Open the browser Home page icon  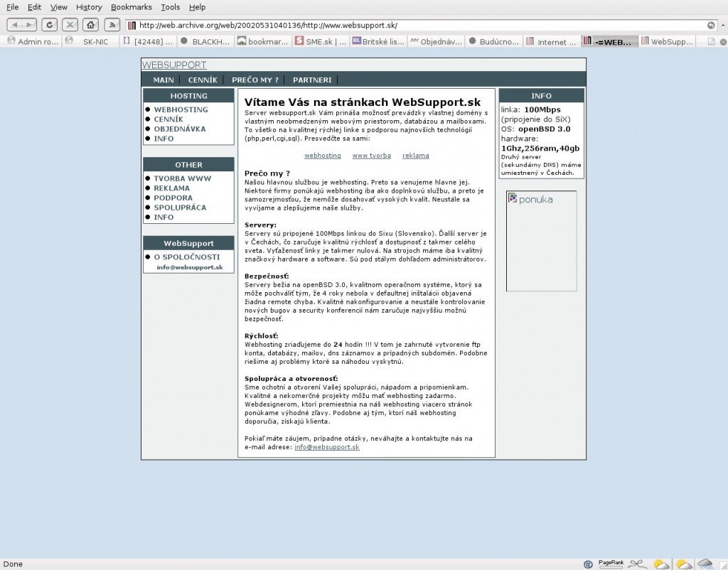tap(91, 23)
